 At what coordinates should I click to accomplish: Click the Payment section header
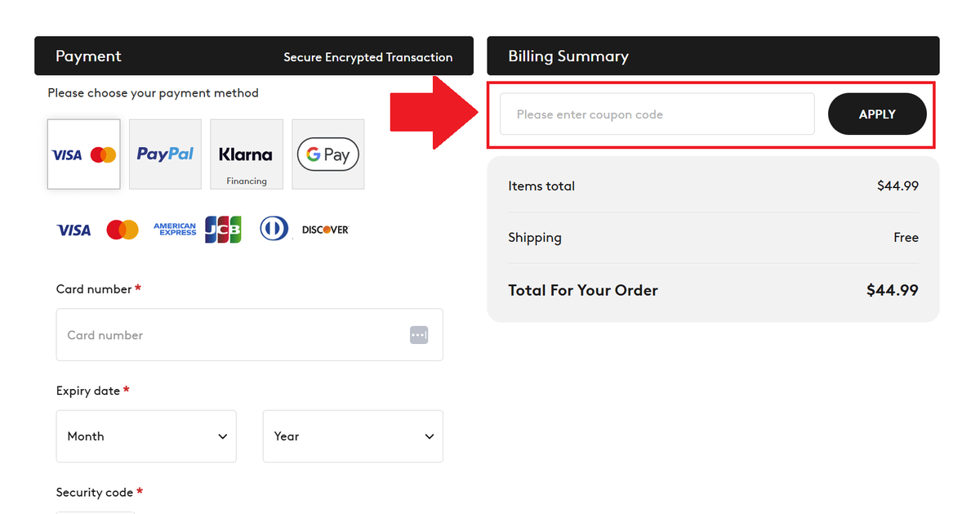pyautogui.click(x=88, y=56)
